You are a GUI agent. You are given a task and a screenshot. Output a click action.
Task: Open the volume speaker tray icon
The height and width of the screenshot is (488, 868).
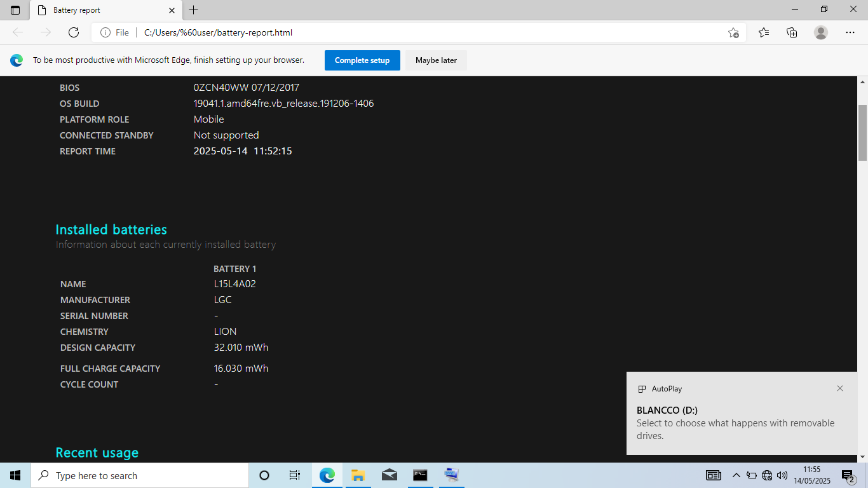pyautogui.click(x=782, y=475)
